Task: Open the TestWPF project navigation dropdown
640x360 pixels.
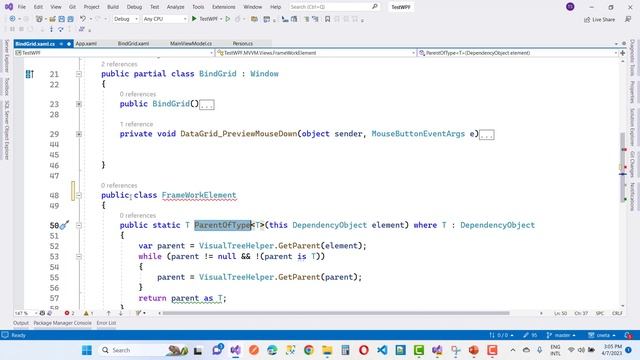Action: [114, 53]
